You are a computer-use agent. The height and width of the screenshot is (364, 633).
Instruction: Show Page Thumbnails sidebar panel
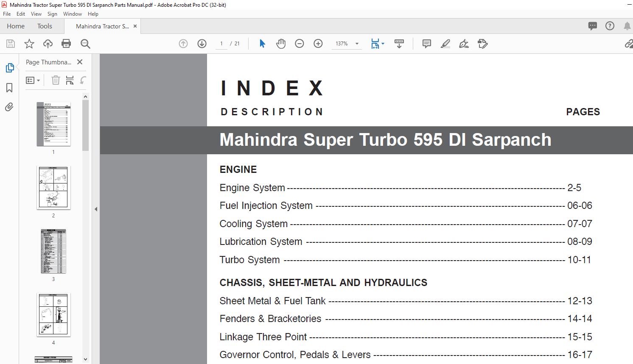(10, 68)
